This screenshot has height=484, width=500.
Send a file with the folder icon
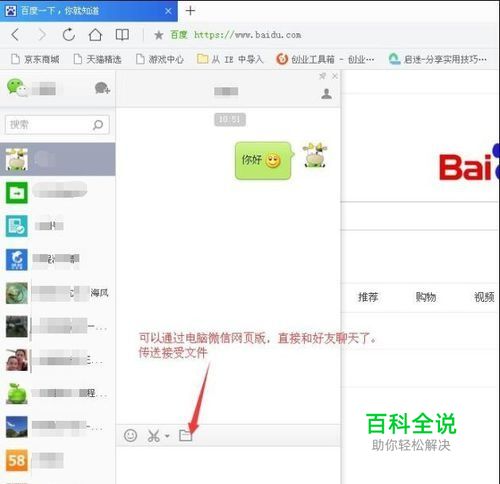(186, 436)
